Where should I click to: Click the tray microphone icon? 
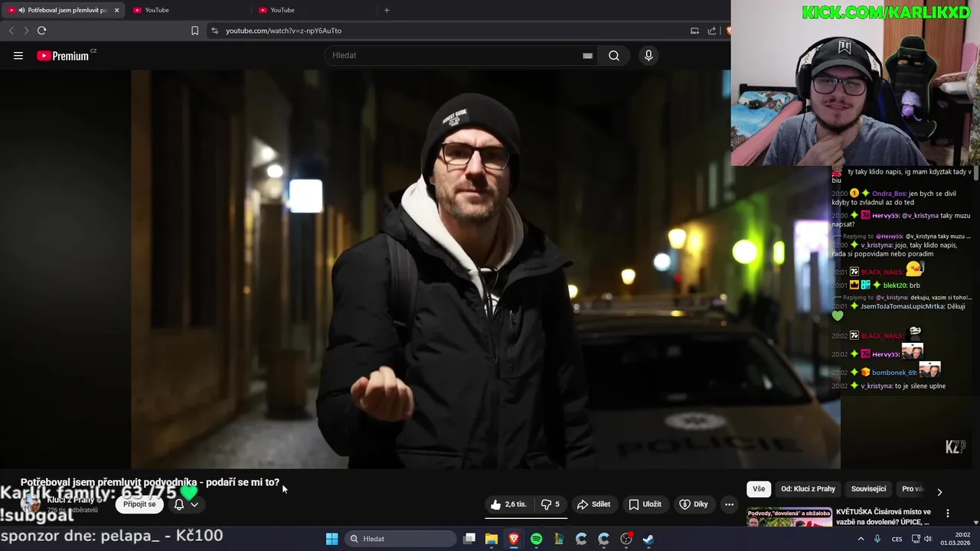[877, 539]
